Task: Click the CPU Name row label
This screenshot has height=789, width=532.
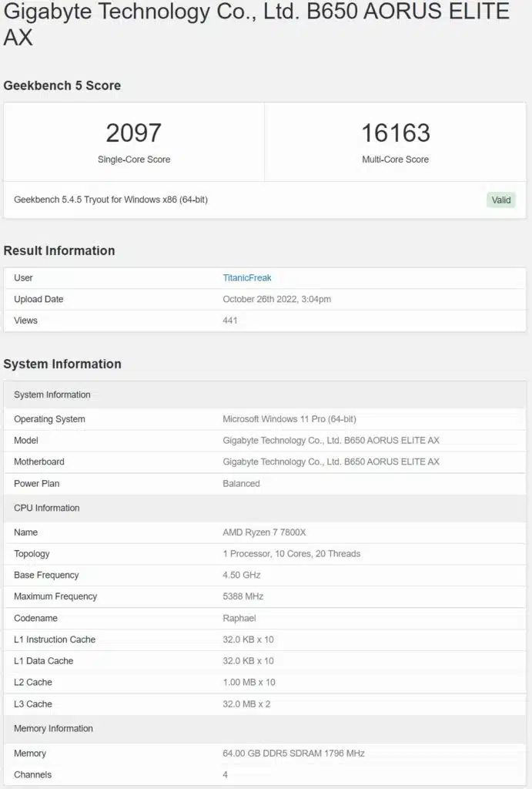Action: 25,532
